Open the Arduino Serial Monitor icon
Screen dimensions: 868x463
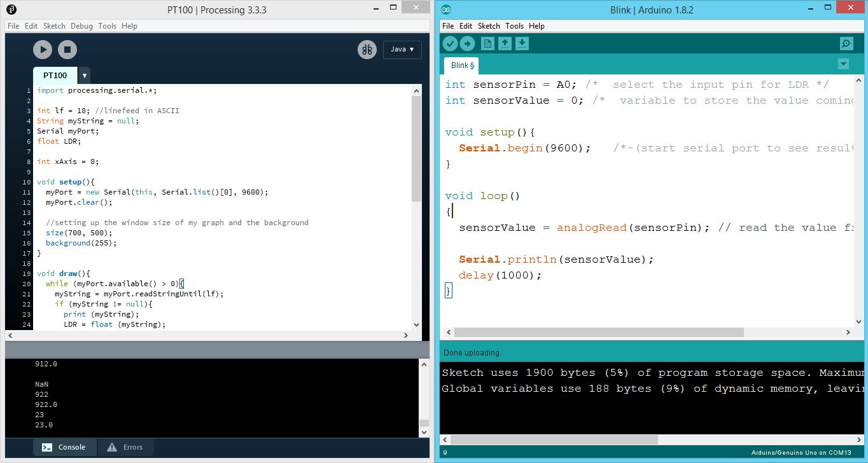tap(846, 43)
